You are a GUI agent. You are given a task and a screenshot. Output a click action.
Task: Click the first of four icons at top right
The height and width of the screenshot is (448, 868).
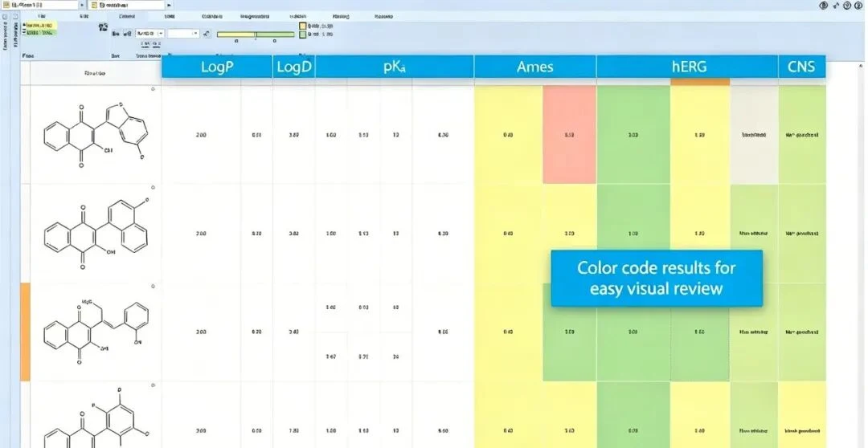pyautogui.click(x=824, y=5)
